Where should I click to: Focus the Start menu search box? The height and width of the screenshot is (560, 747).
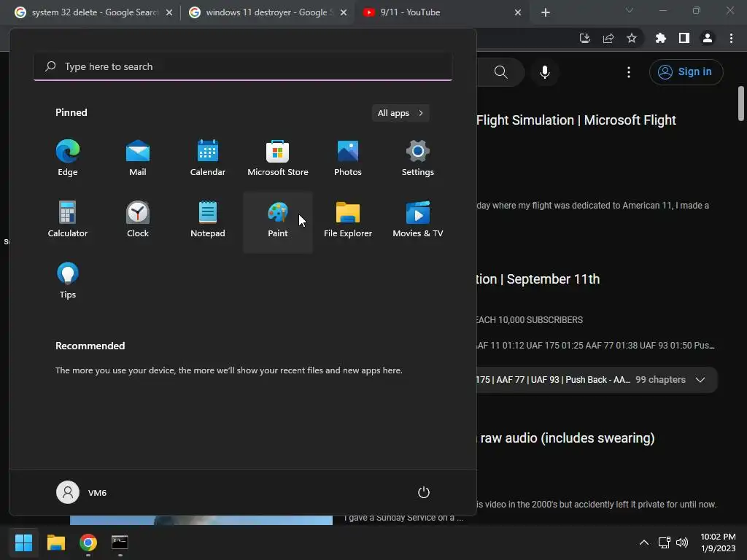click(243, 66)
